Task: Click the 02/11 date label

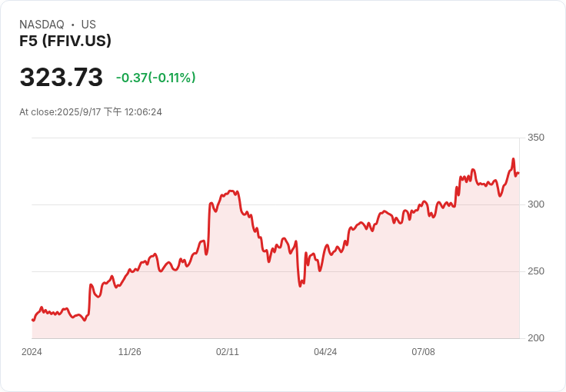Action: (228, 352)
